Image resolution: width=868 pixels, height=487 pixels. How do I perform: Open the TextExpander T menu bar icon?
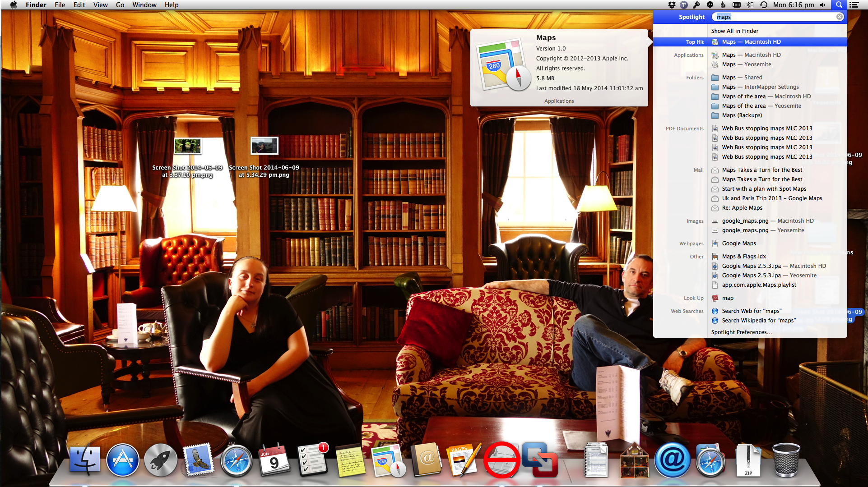684,5
